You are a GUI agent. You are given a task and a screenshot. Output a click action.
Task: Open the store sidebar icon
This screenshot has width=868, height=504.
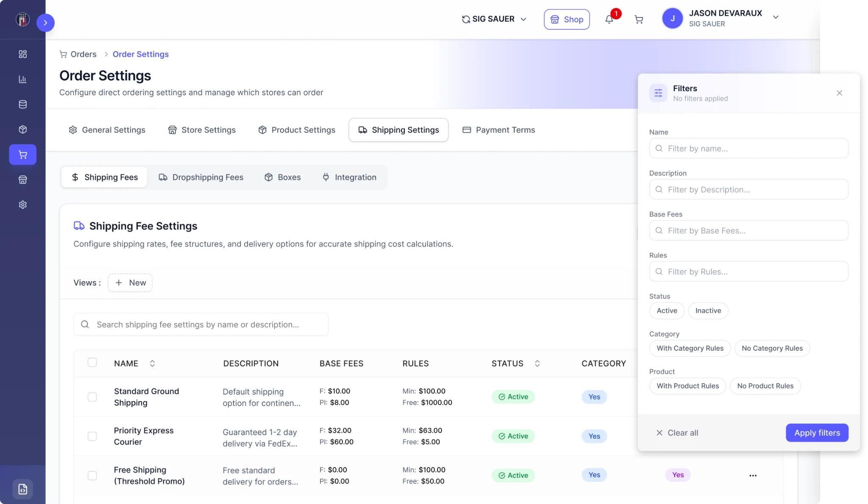coord(23,180)
